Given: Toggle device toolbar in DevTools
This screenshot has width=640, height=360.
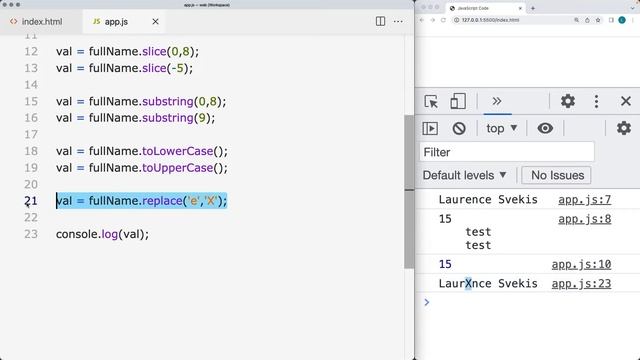Looking at the screenshot, I should pos(458,101).
